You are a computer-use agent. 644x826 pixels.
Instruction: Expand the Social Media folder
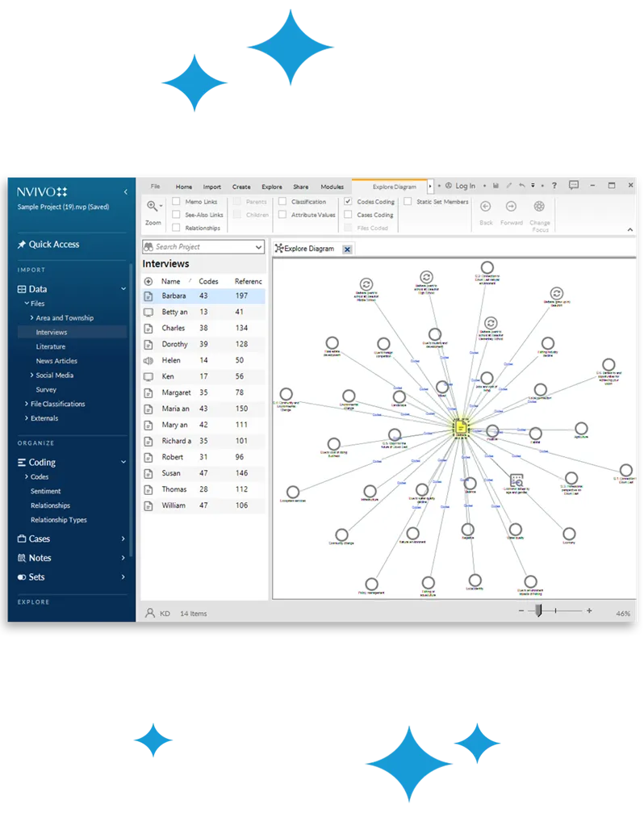pyautogui.click(x=31, y=375)
